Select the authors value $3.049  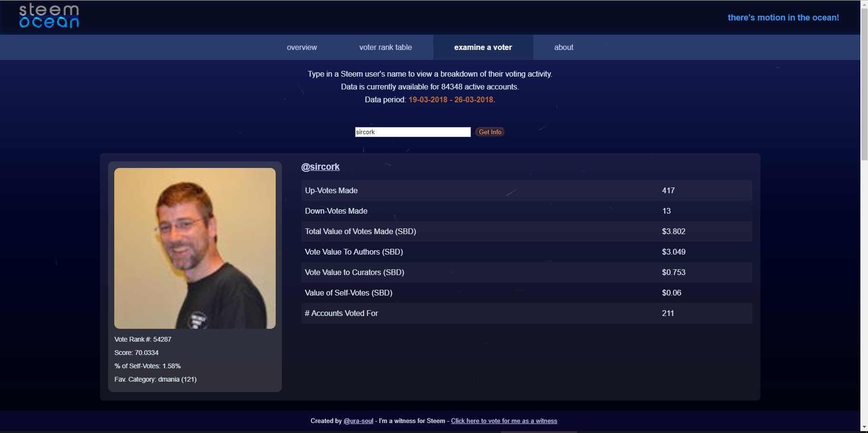click(674, 252)
